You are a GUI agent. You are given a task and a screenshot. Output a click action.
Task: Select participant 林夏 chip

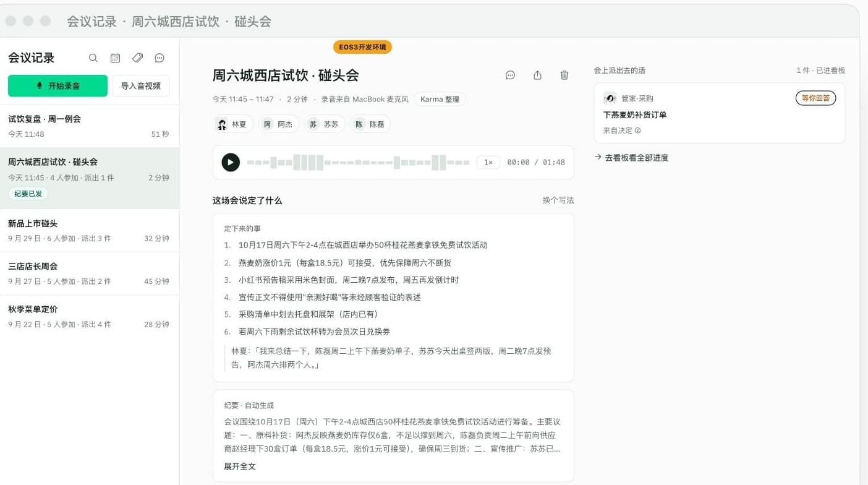[x=234, y=124]
